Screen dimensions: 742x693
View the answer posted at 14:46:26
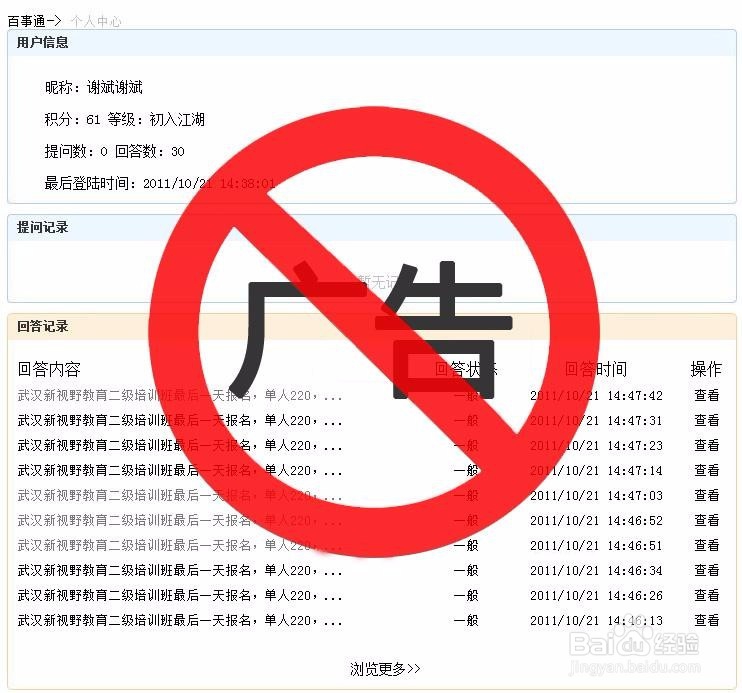pos(707,595)
